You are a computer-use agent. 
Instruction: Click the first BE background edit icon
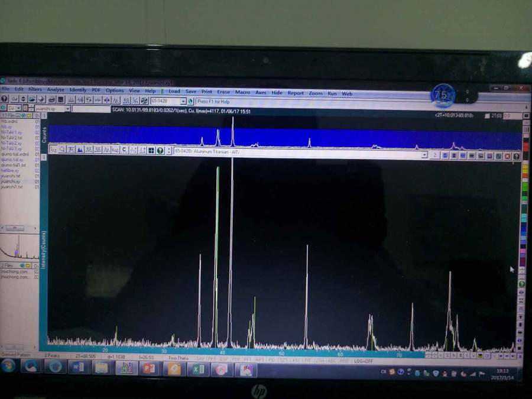[x=89, y=150]
